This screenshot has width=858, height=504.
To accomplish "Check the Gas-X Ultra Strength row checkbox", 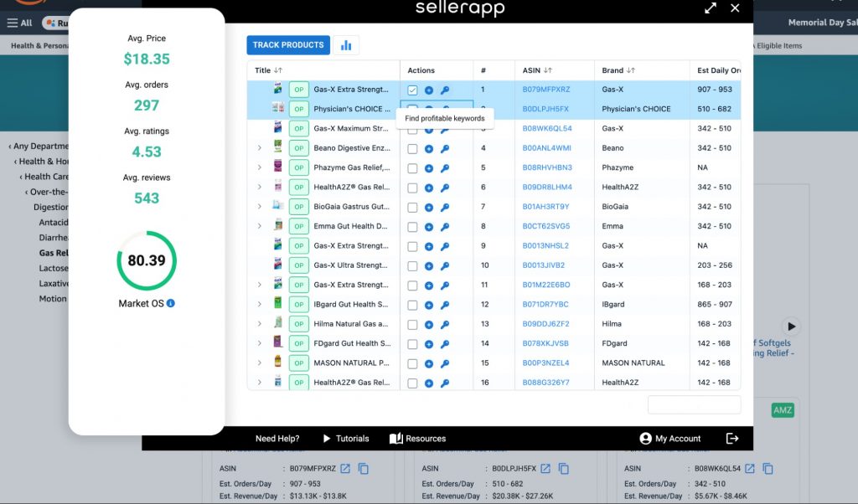I will (x=412, y=266).
